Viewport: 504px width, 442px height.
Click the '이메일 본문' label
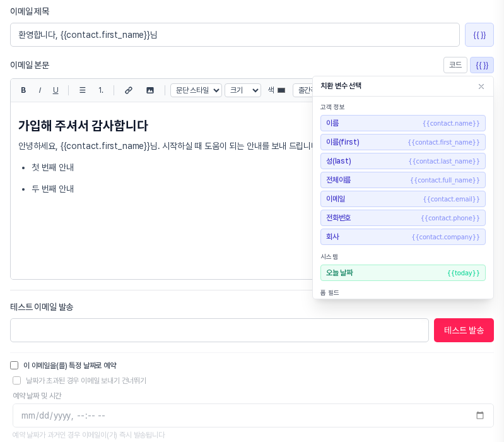click(30, 65)
